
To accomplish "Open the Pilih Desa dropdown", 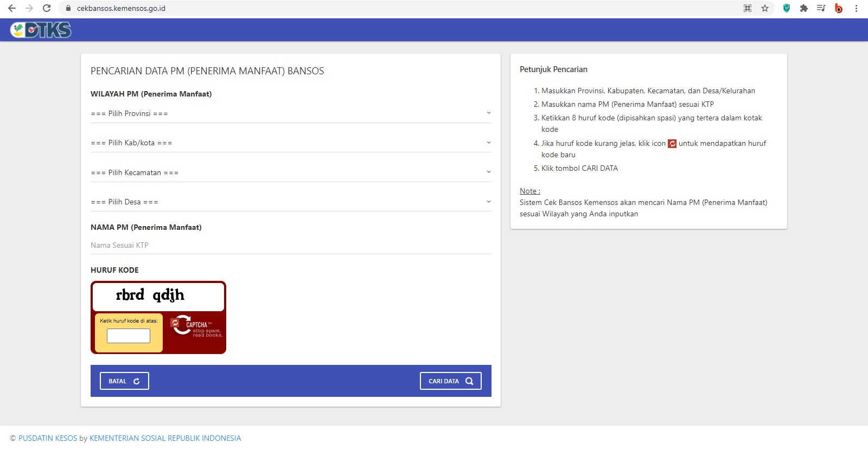I will [291, 202].
